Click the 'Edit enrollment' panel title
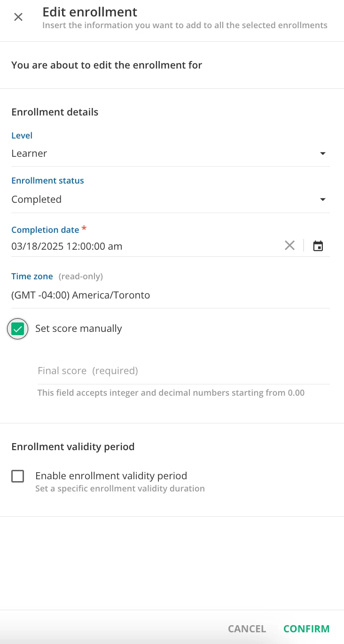The height and width of the screenshot is (644, 344). coord(90,12)
